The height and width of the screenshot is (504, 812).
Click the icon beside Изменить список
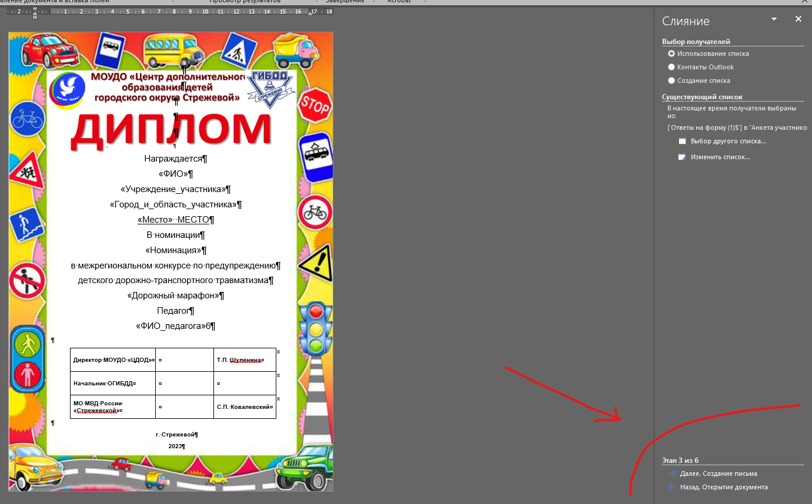(x=682, y=157)
